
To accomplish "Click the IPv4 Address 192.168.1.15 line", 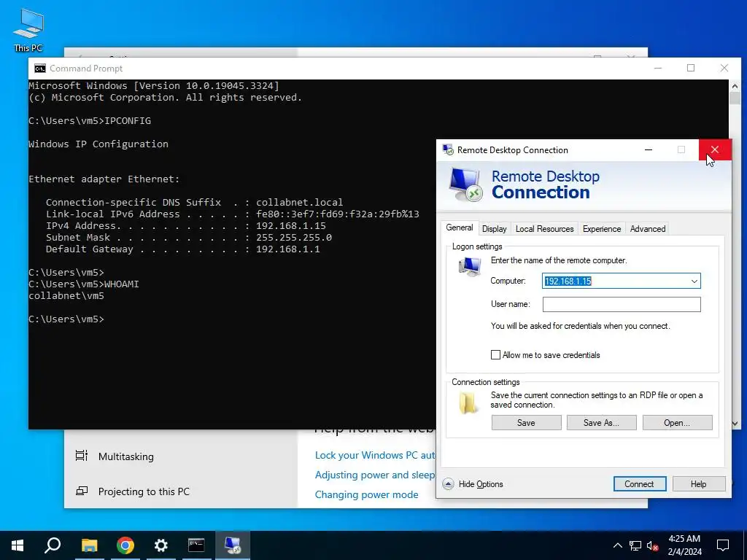I will click(186, 226).
